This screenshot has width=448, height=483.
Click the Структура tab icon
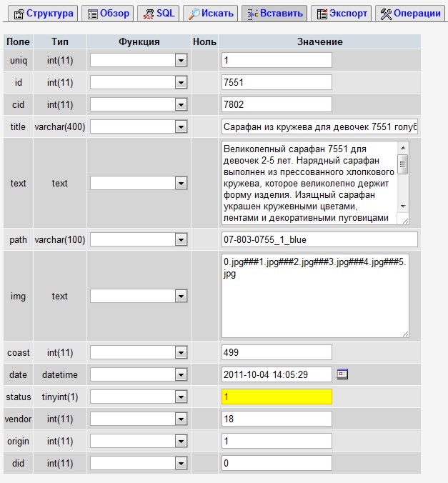tap(19, 14)
